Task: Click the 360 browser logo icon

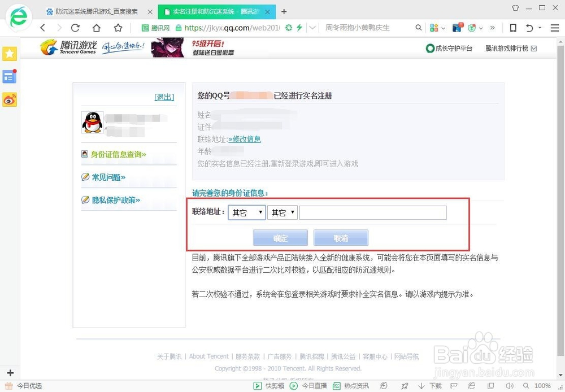Action: [x=19, y=18]
